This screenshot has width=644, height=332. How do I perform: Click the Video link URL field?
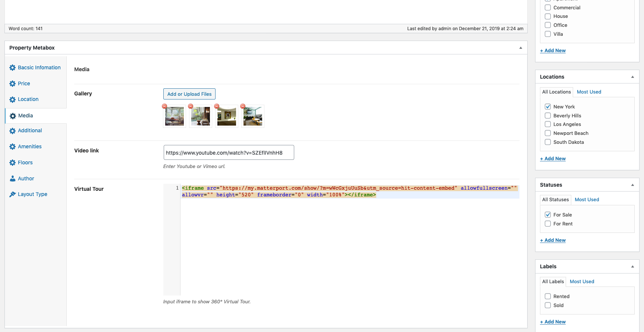click(x=229, y=152)
